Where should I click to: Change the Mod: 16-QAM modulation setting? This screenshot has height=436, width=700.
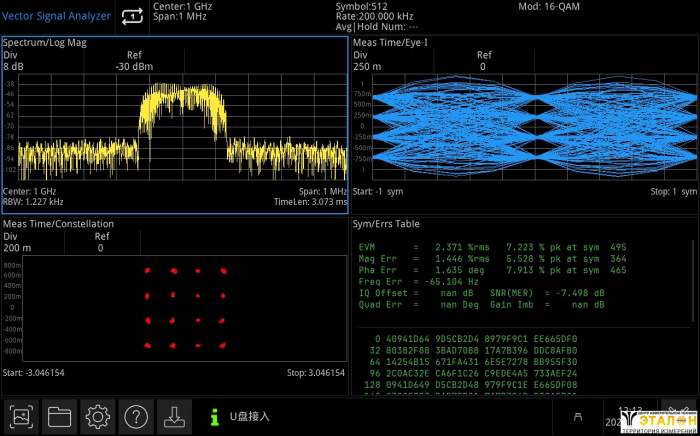pyautogui.click(x=549, y=6)
